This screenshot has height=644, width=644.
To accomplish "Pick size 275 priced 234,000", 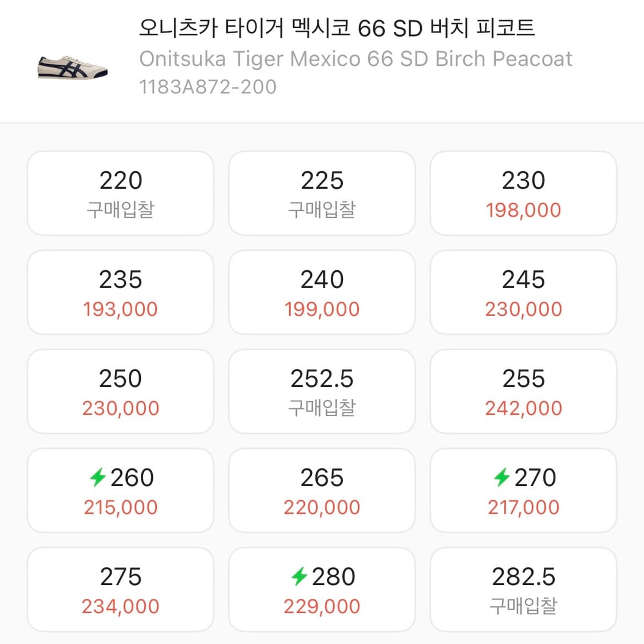I will click(120, 589).
